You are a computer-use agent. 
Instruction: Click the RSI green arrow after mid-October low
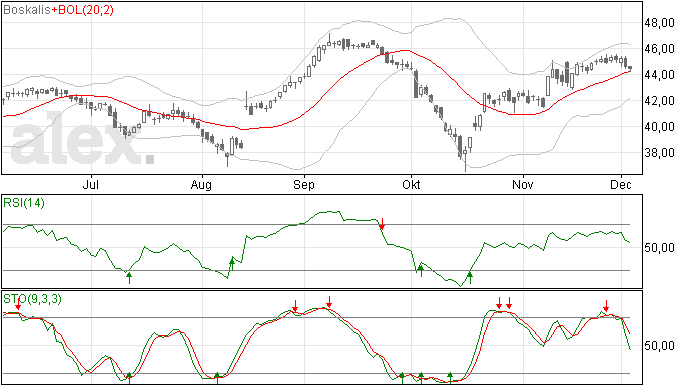click(470, 278)
